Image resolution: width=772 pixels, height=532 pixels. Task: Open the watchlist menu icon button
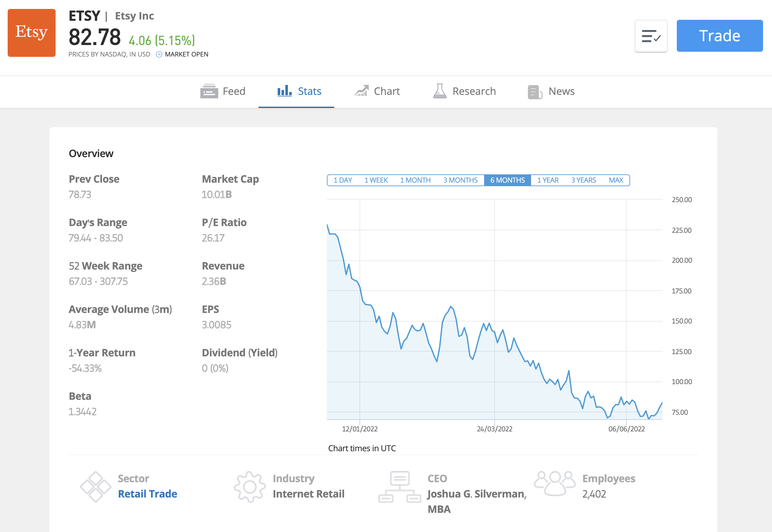[x=651, y=36]
